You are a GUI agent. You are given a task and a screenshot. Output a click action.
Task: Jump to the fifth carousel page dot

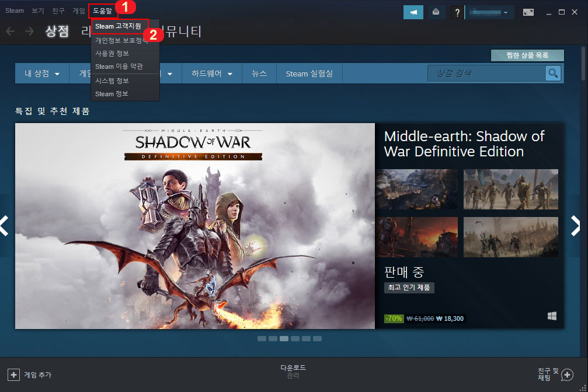[307, 339]
